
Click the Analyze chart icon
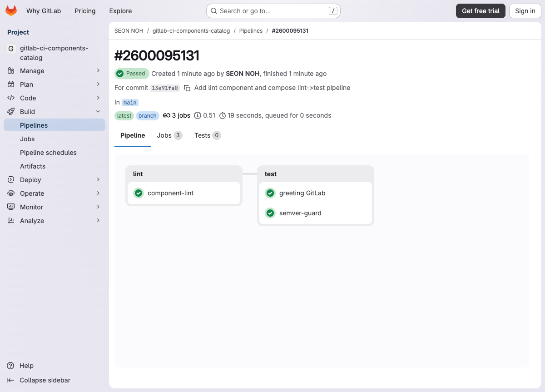coord(11,221)
